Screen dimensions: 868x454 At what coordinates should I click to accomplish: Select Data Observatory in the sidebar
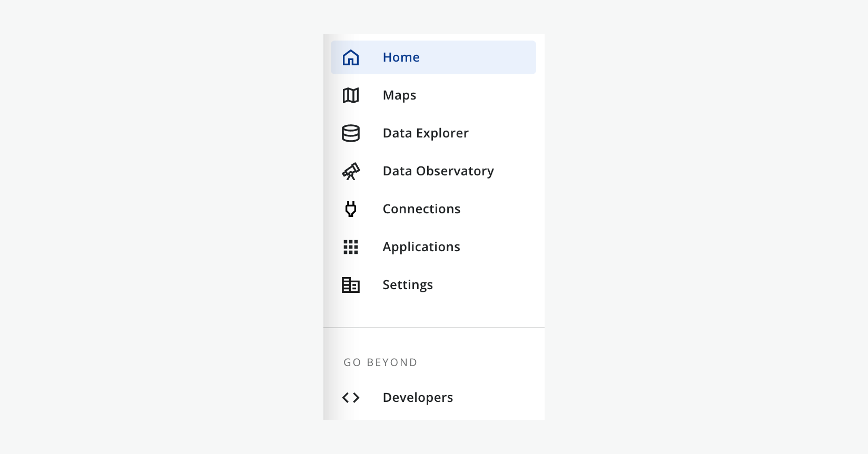tap(433, 171)
